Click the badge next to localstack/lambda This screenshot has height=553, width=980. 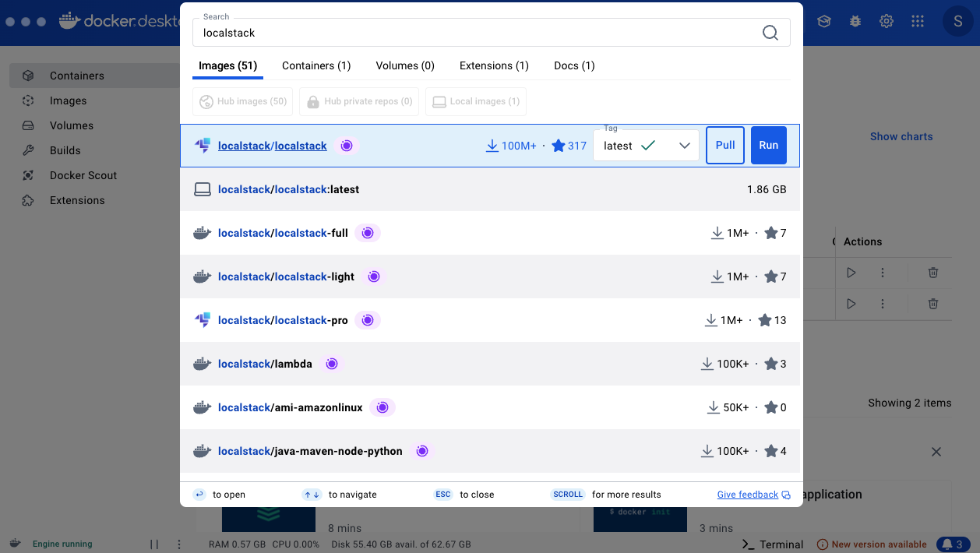[332, 364]
